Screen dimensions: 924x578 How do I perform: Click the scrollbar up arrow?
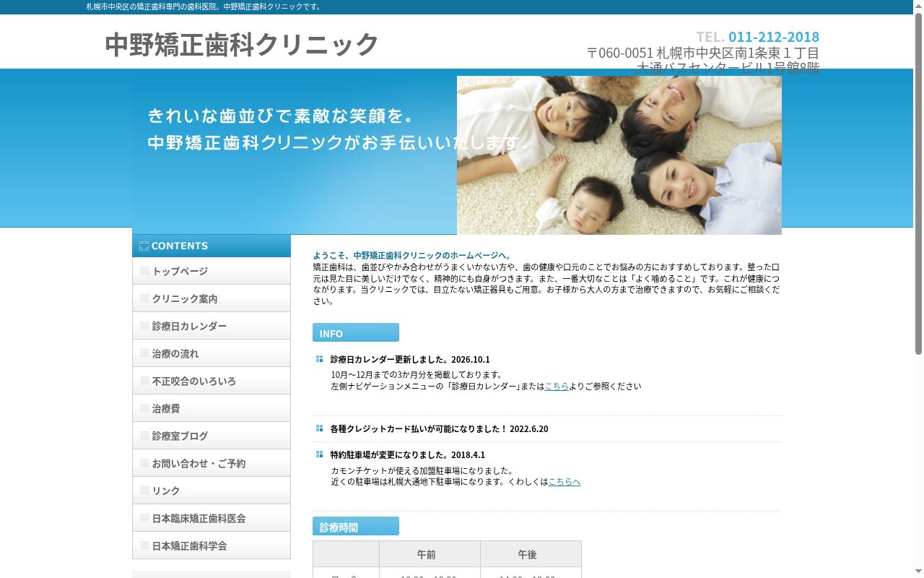tap(918, 6)
